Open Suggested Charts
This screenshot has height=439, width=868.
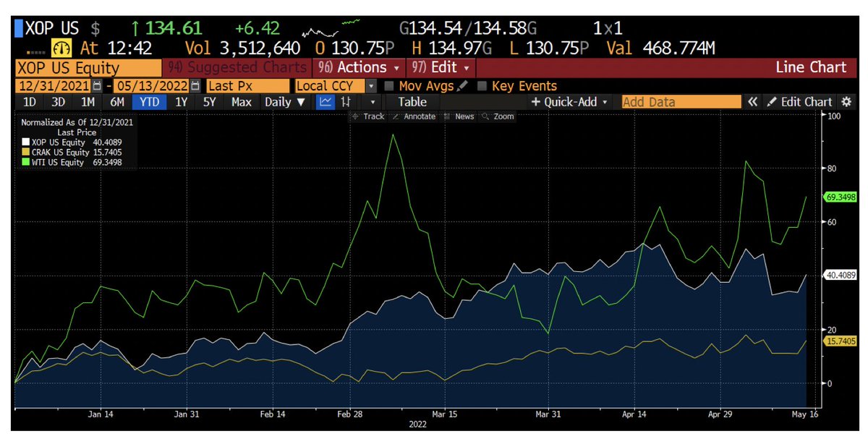tap(237, 68)
